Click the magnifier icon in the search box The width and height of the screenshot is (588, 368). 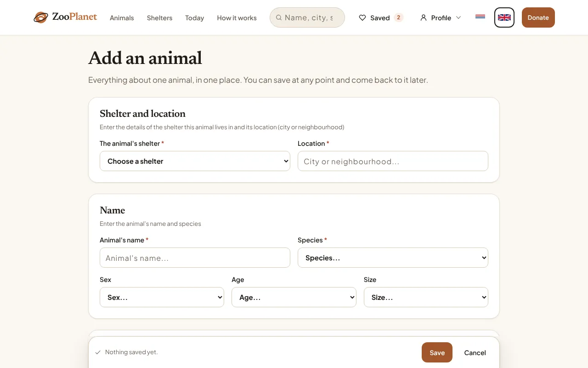[279, 17]
